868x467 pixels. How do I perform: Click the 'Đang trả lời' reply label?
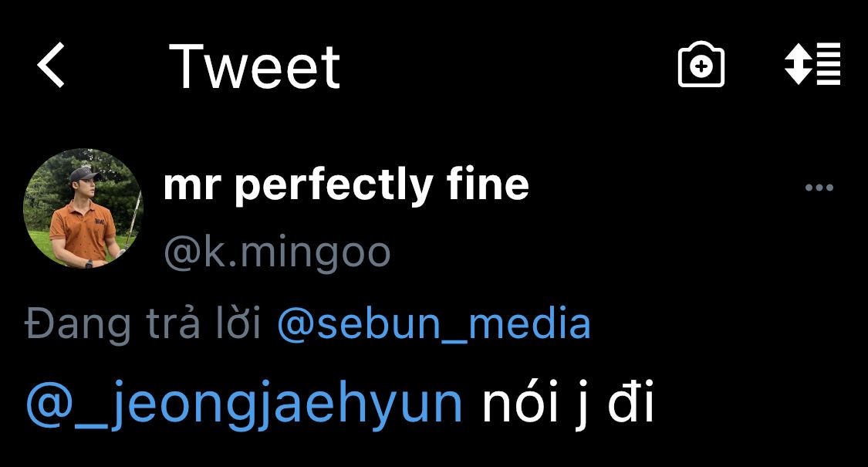(143, 324)
